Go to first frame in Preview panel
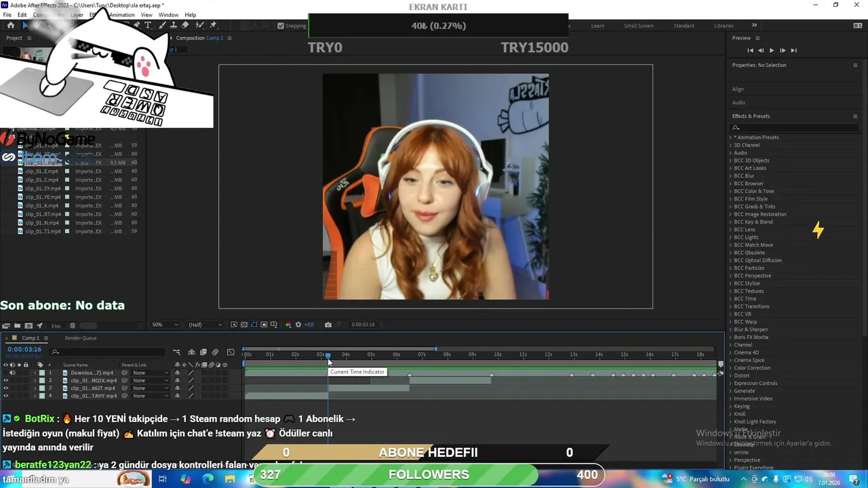The image size is (868, 488). click(750, 50)
